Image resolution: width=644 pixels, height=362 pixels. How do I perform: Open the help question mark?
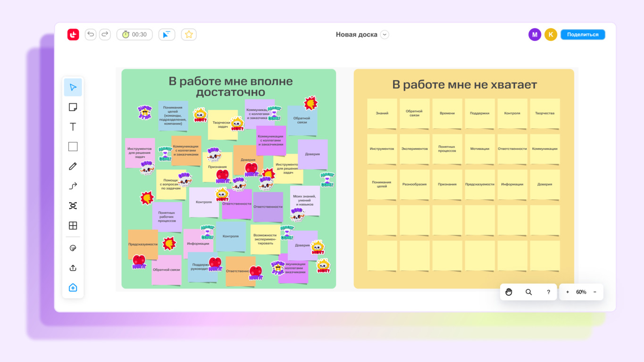coord(548,292)
